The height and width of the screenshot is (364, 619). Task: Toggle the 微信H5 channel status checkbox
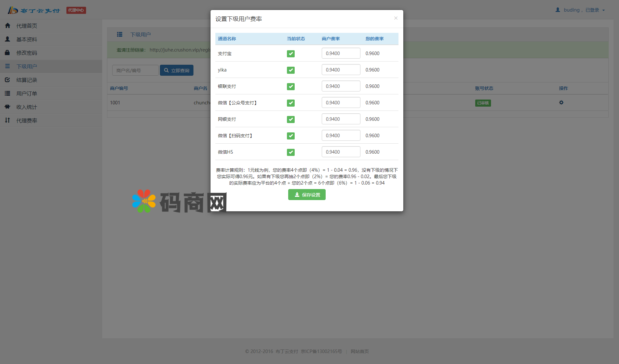coord(290,152)
